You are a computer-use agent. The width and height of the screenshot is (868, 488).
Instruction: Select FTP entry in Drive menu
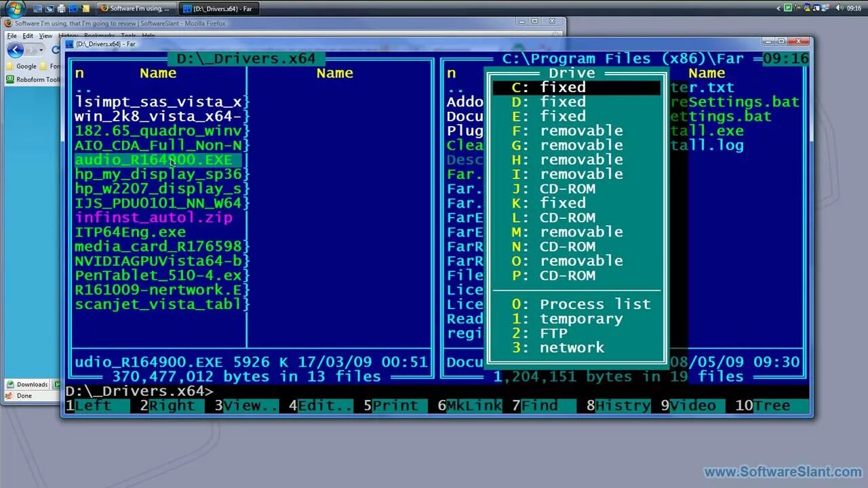pyautogui.click(x=576, y=333)
